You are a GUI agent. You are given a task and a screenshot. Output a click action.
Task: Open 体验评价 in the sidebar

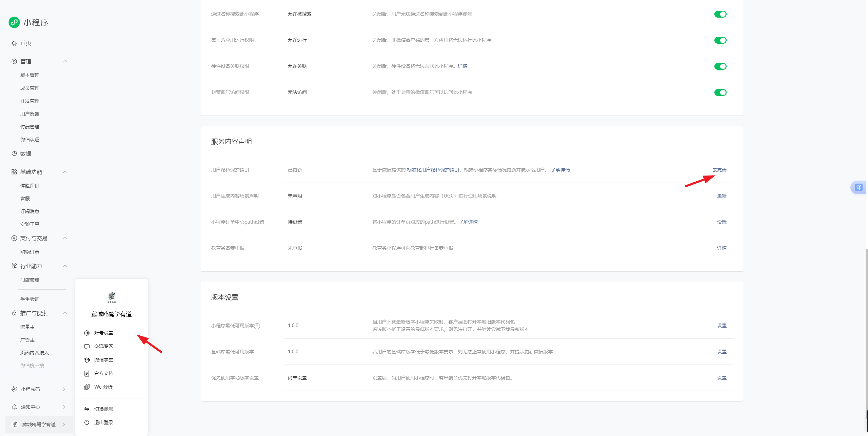click(30, 186)
